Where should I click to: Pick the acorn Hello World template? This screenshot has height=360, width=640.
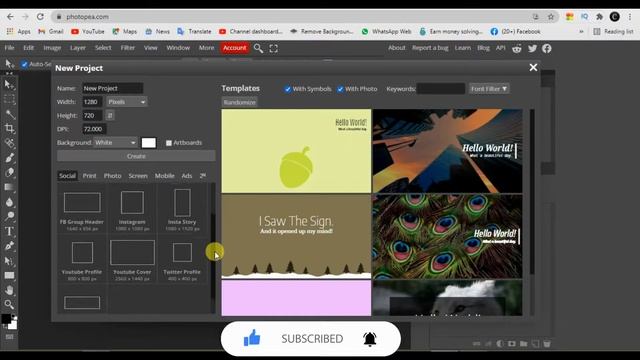[x=296, y=151]
